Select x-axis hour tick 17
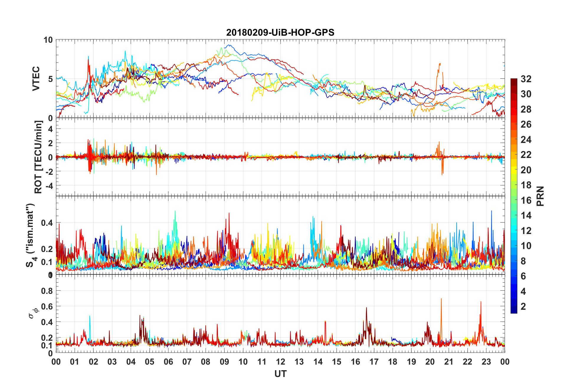 (374, 362)
